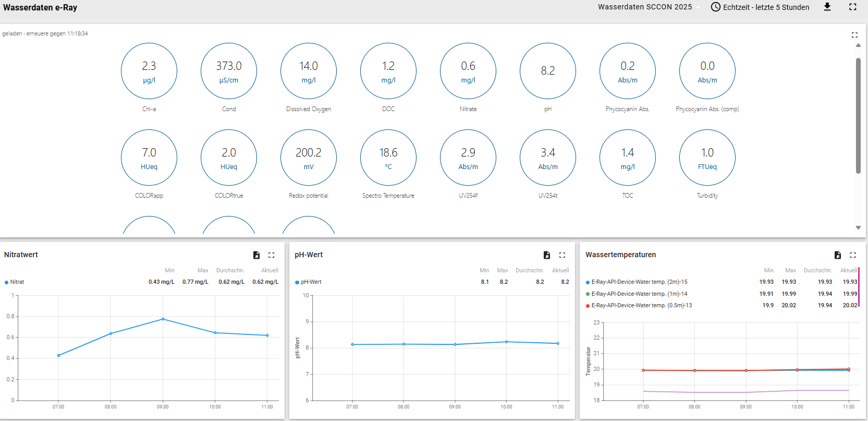Export data from the pH-Wert widget
868x421 pixels.
(x=547, y=255)
